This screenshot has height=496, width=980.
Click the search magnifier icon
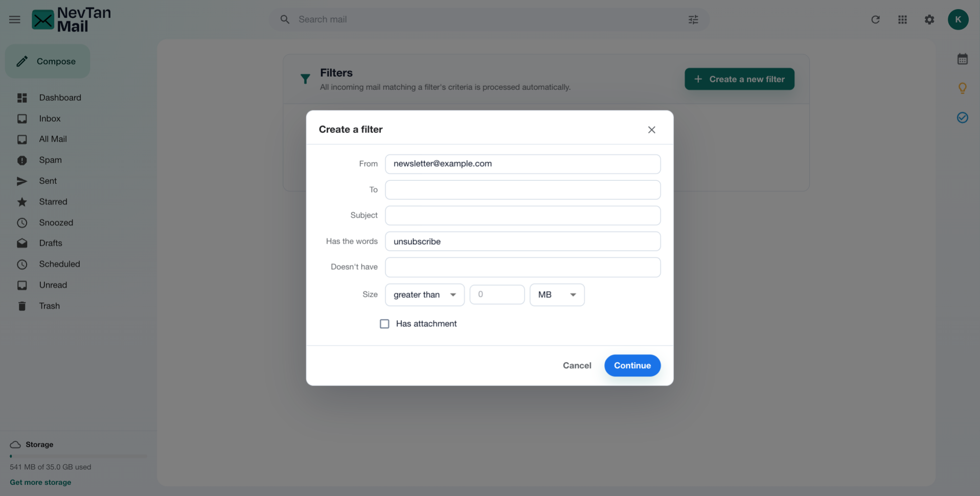[x=285, y=19]
